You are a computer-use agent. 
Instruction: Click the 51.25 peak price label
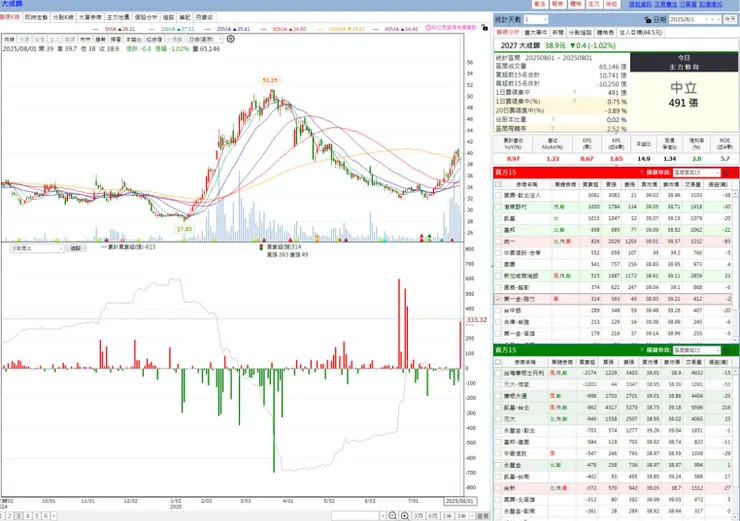(270, 81)
